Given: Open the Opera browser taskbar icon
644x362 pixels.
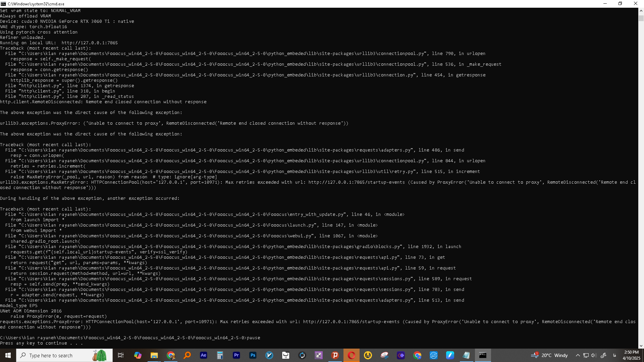Looking at the screenshot, I should coord(351,355).
